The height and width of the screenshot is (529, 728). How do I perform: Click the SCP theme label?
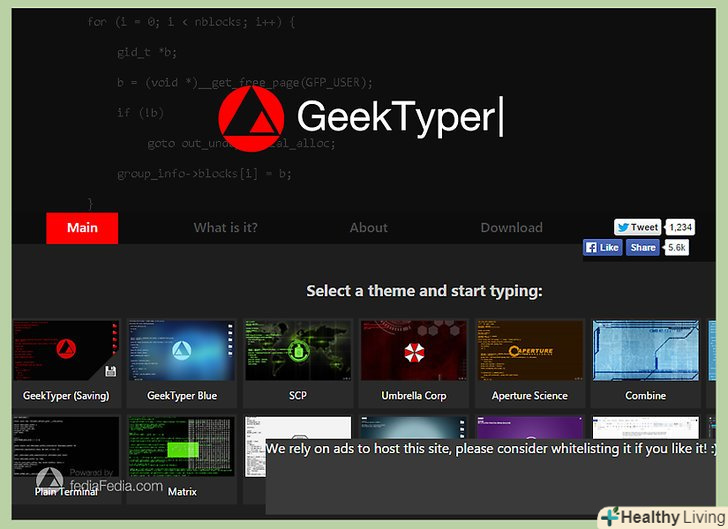pos(298,396)
